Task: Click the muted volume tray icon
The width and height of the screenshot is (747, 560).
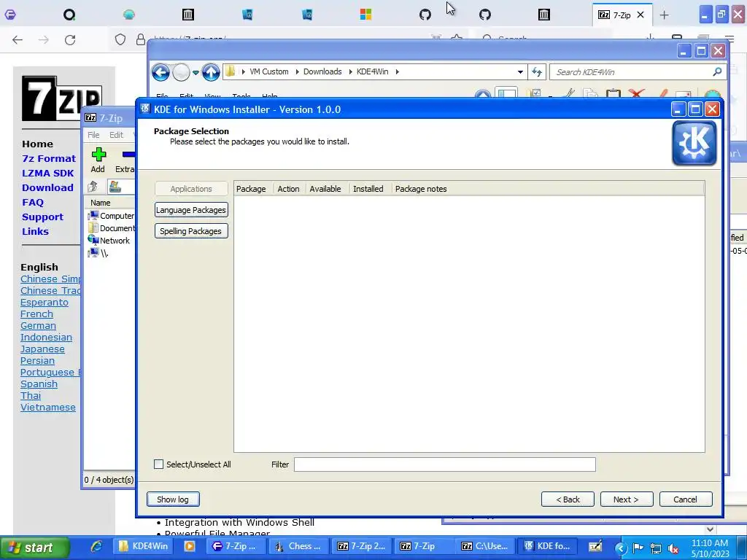Action: pyautogui.click(x=673, y=548)
